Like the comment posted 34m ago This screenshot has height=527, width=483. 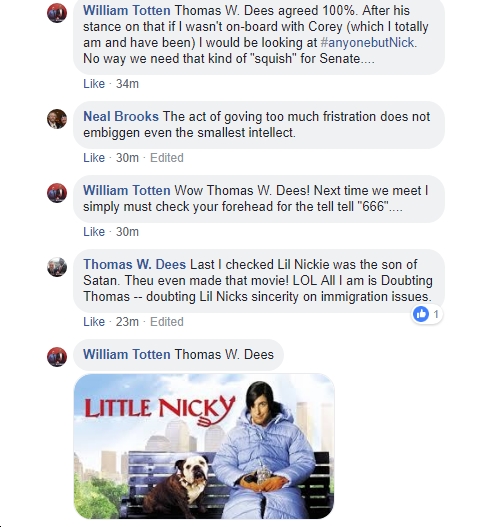pyautogui.click(x=94, y=84)
